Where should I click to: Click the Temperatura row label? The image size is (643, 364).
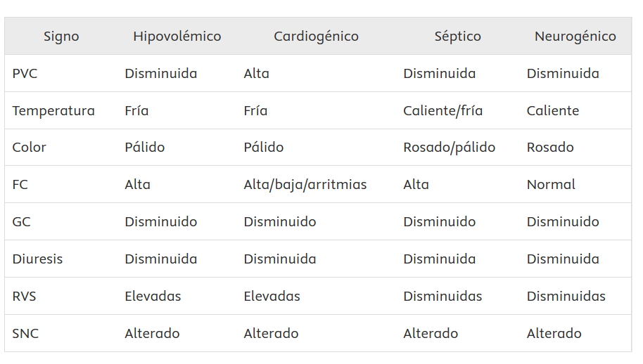coord(53,111)
